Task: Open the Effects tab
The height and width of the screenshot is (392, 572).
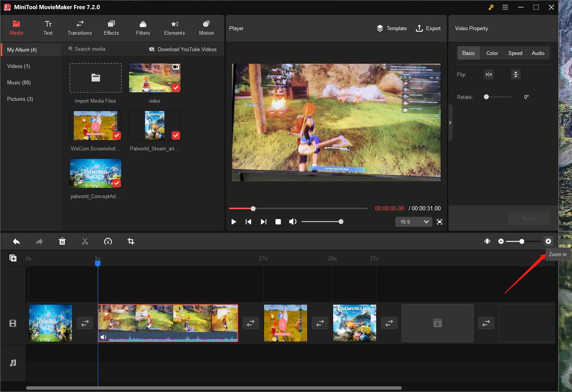Action: 111,28
